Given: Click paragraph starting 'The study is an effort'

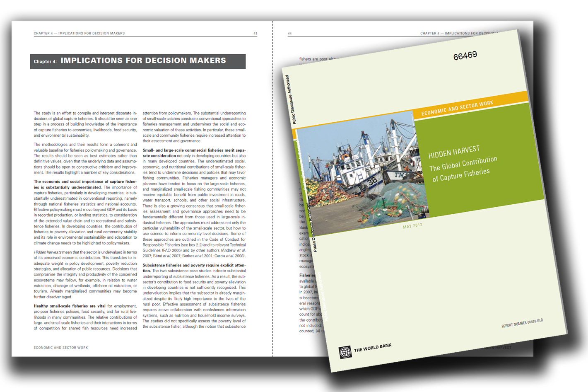Looking at the screenshot, I should click(x=85, y=124).
